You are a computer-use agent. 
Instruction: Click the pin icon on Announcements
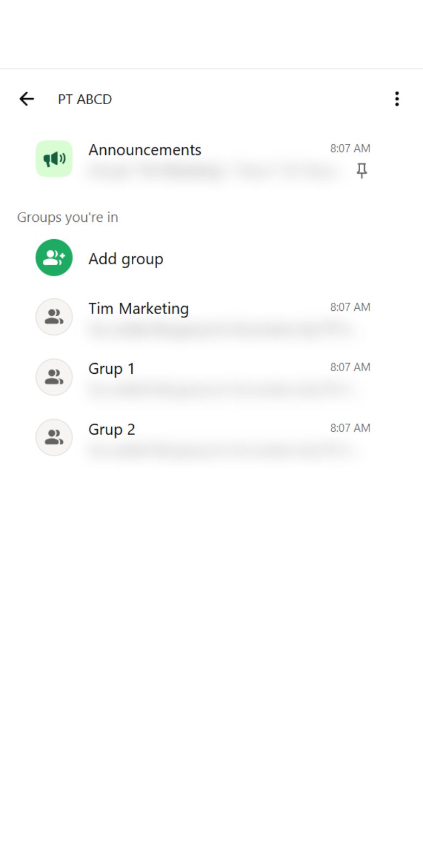point(362,171)
